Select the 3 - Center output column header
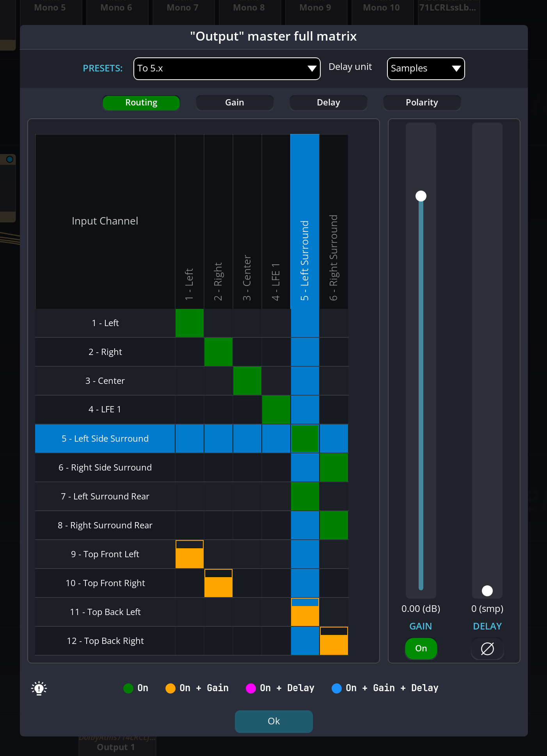Viewport: 547px width, 756px height. (247, 222)
